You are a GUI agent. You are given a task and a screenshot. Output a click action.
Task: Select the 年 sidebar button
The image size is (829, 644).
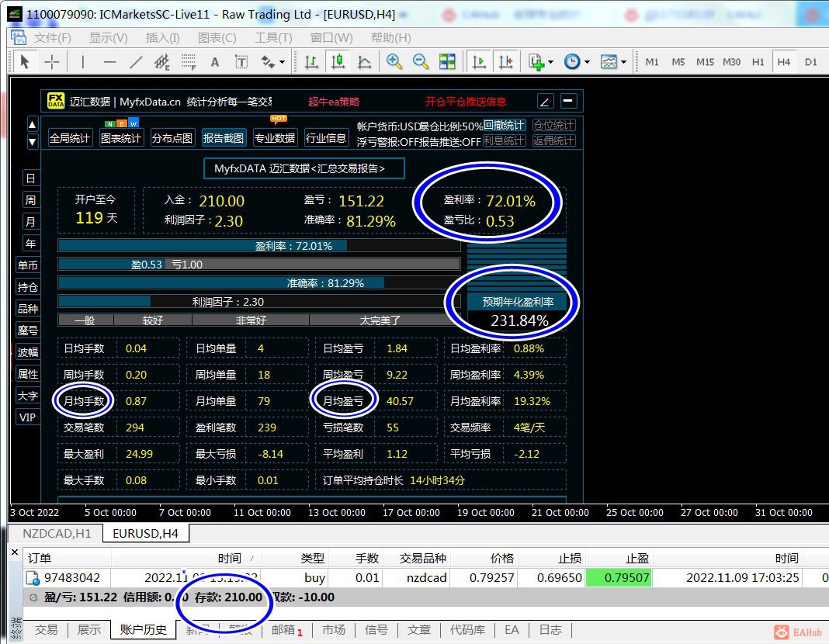[31, 243]
